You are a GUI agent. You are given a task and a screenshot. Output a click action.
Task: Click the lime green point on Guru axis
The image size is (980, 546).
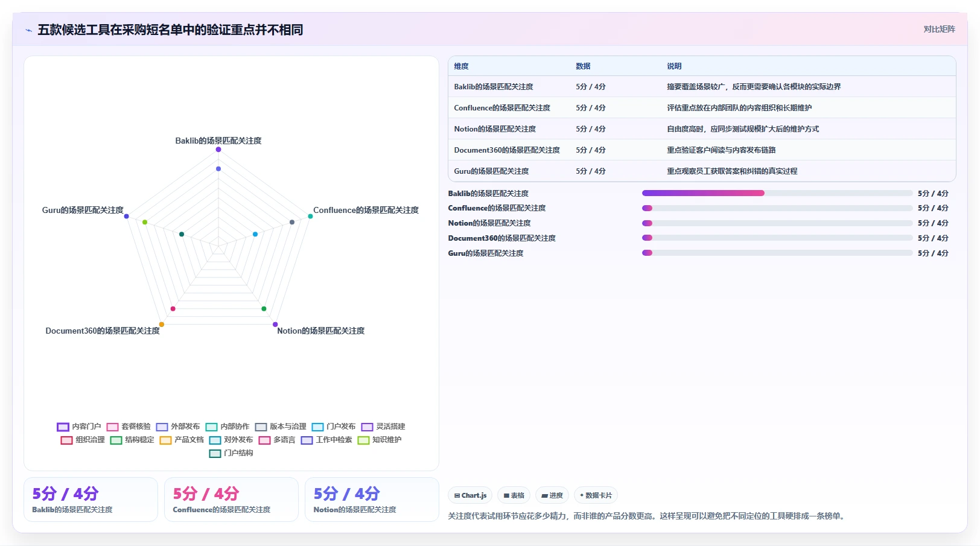(x=145, y=222)
